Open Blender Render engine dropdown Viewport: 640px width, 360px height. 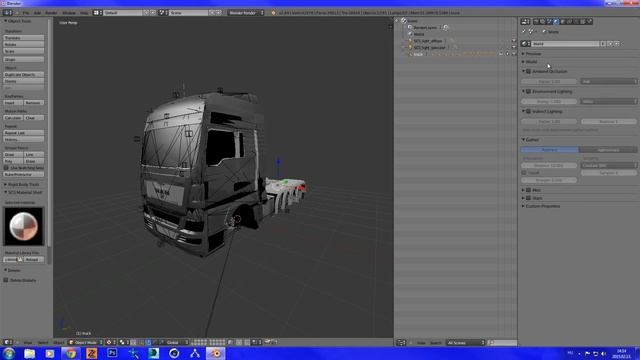(x=246, y=13)
